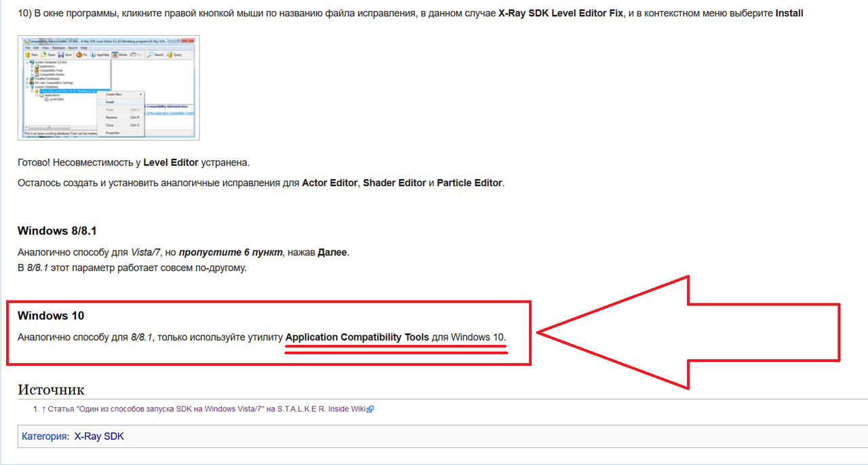
Task: Open the Compatibility Administrator screenshot thumbnail
Action: click(x=108, y=88)
